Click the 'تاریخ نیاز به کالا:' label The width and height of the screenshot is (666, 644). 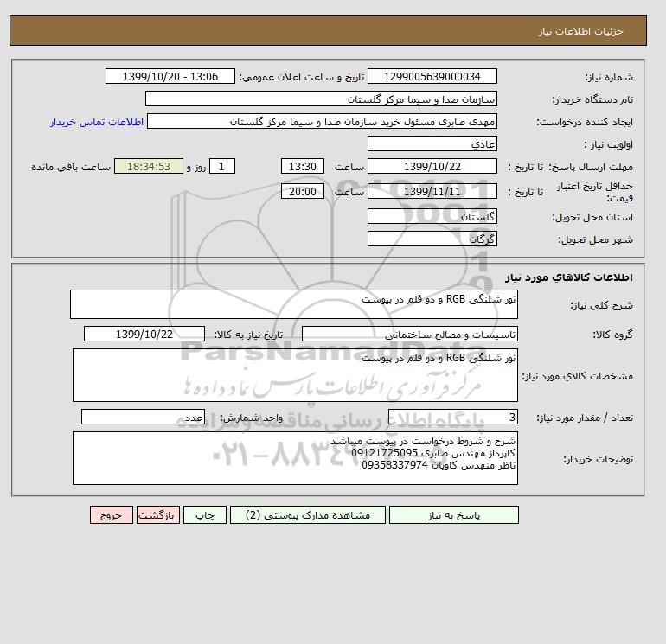point(248,335)
